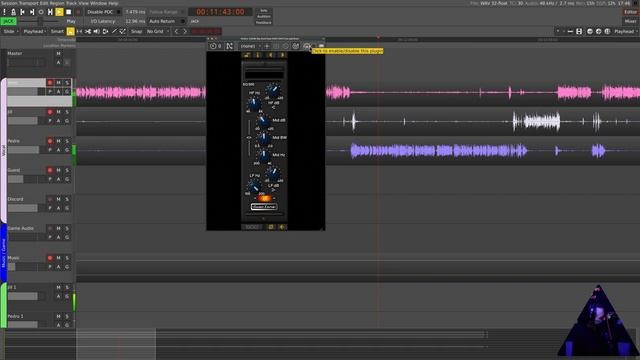Click the main timecode clock display
The image size is (640, 360).
point(220,12)
